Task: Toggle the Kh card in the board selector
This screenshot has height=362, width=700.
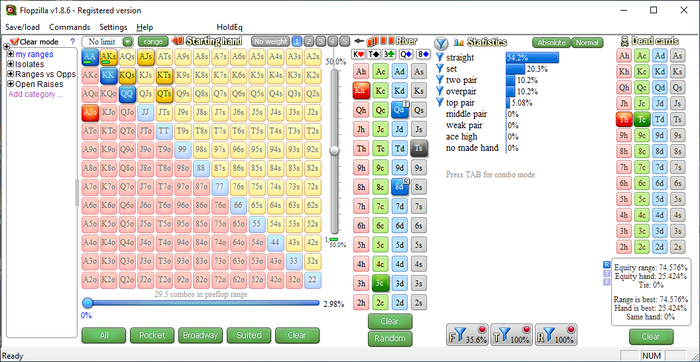Action: click(x=361, y=90)
